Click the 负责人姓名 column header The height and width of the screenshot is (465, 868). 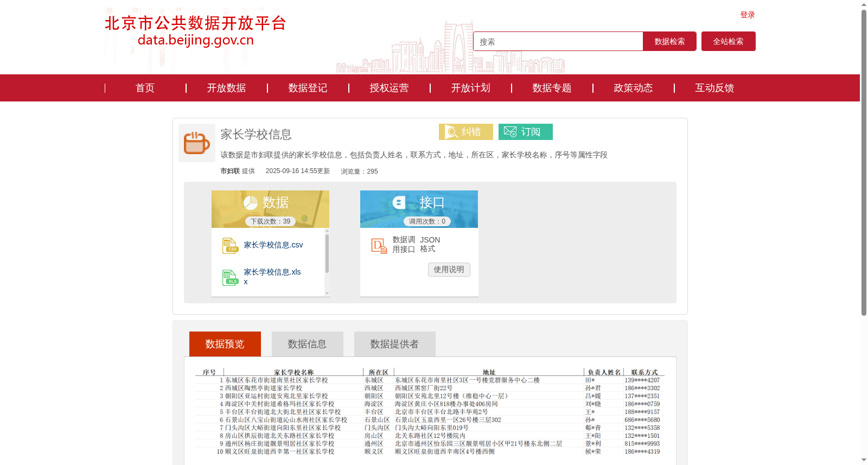click(604, 372)
